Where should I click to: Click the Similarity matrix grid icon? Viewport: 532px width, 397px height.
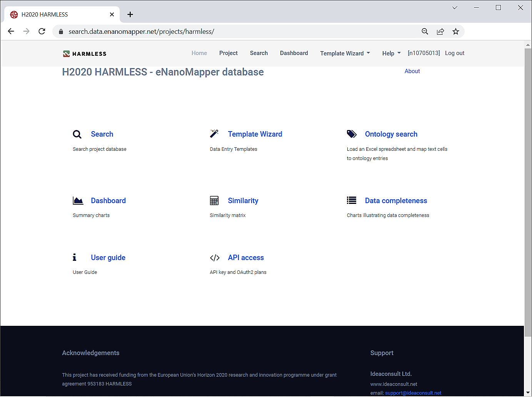214,200
